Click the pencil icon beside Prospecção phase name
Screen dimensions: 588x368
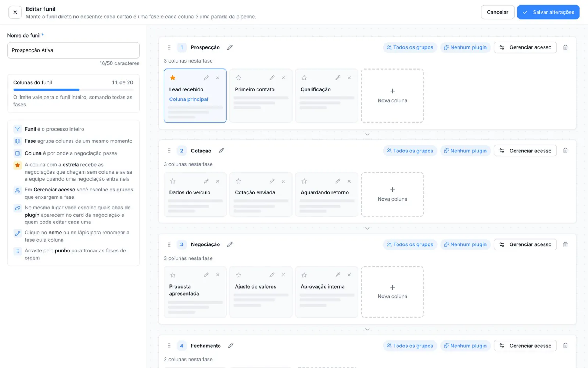[230, 47]
